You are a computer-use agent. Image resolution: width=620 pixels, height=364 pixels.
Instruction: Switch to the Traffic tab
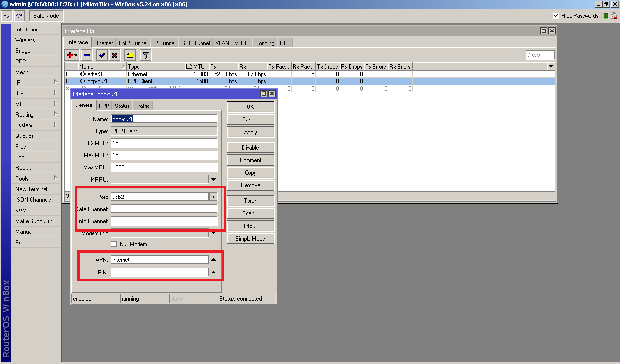click(142, 106)
